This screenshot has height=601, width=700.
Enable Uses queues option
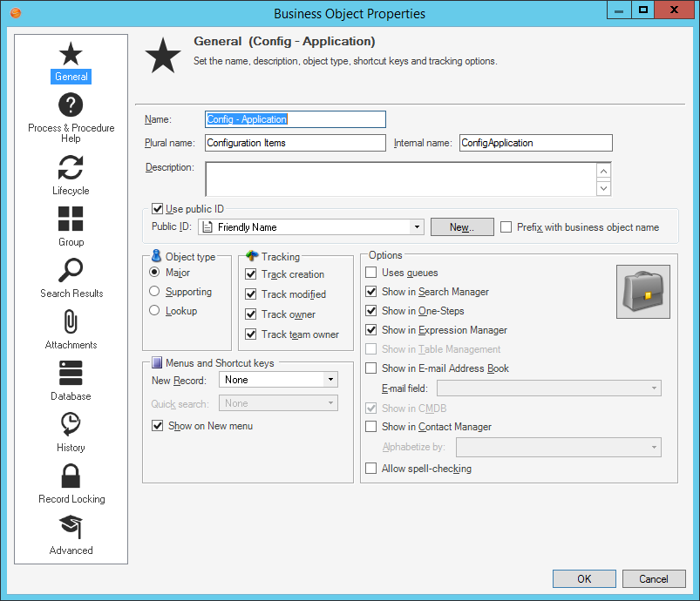click(370, 272)
